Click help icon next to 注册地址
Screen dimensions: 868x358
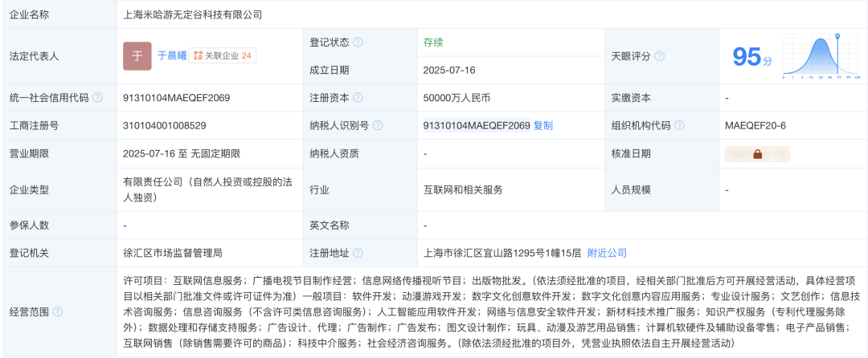tap(358, 253)
